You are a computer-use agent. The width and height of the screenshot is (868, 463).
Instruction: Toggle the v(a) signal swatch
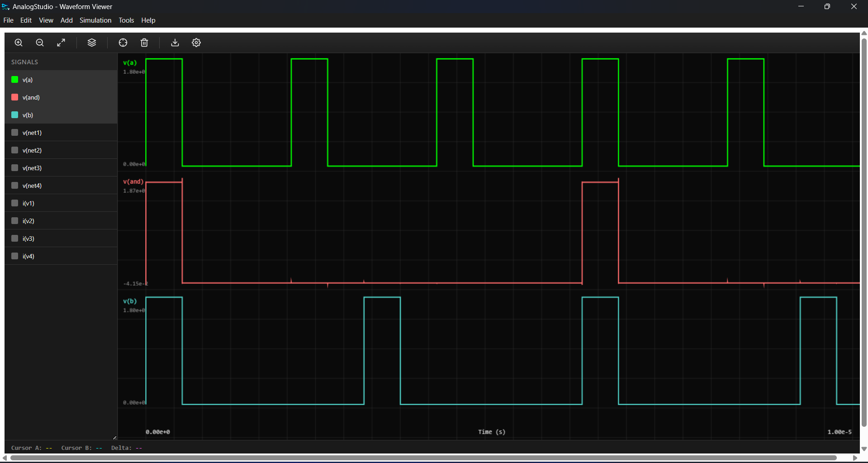pyautogui.click(x=15, y=80)
